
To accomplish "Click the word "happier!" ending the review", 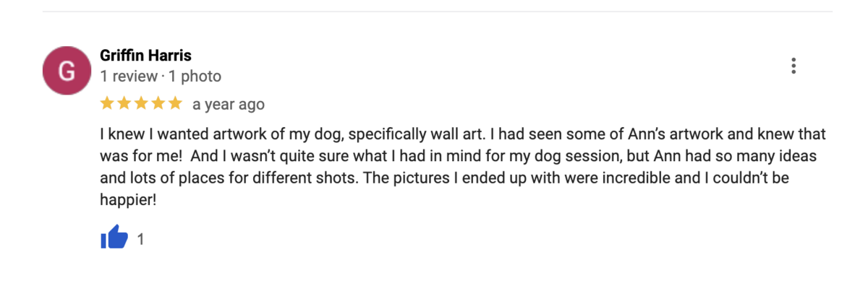I will pos(128,200).
